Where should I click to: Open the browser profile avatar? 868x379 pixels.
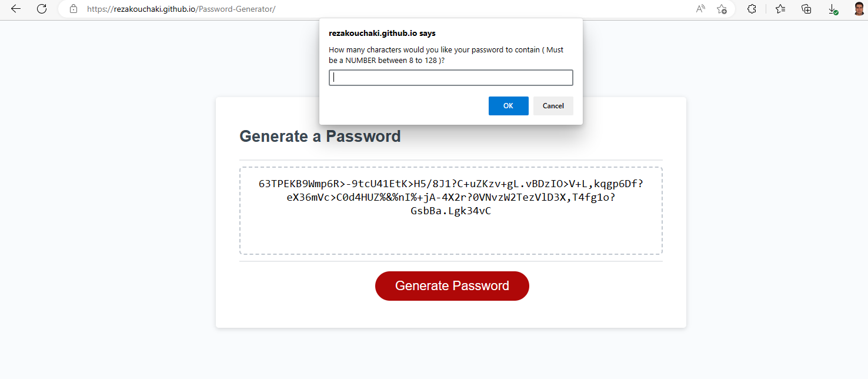859,9
